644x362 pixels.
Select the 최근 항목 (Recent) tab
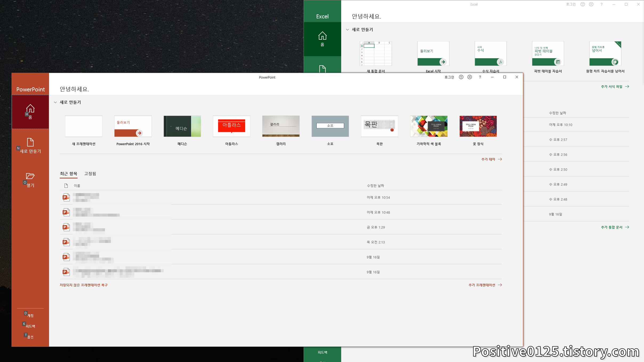(69, 174)
